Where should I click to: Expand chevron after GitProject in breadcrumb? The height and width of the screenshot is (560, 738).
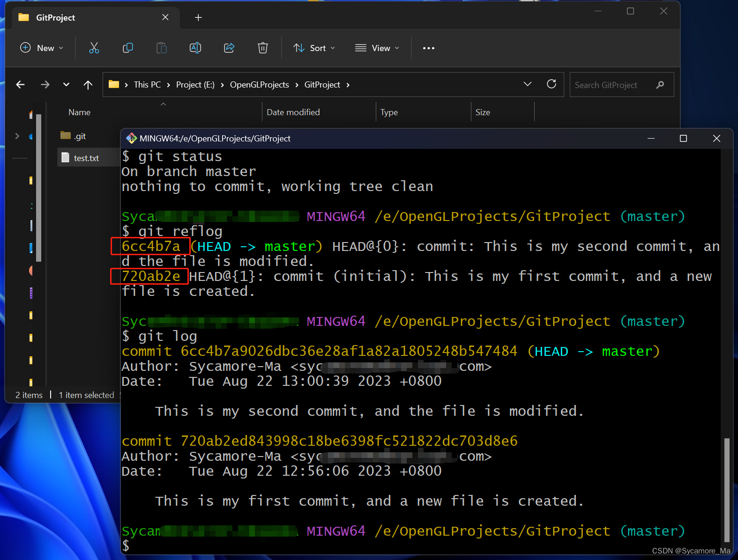(348, 85)
